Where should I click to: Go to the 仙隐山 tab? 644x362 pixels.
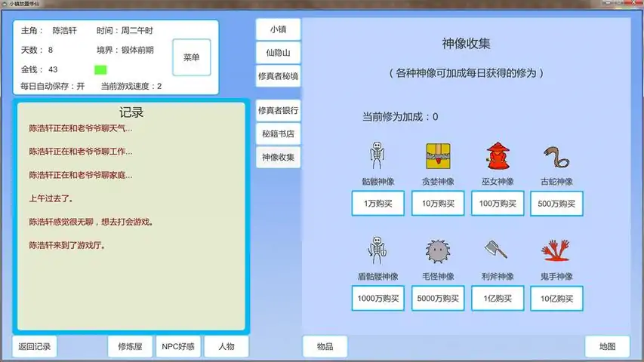279,54
